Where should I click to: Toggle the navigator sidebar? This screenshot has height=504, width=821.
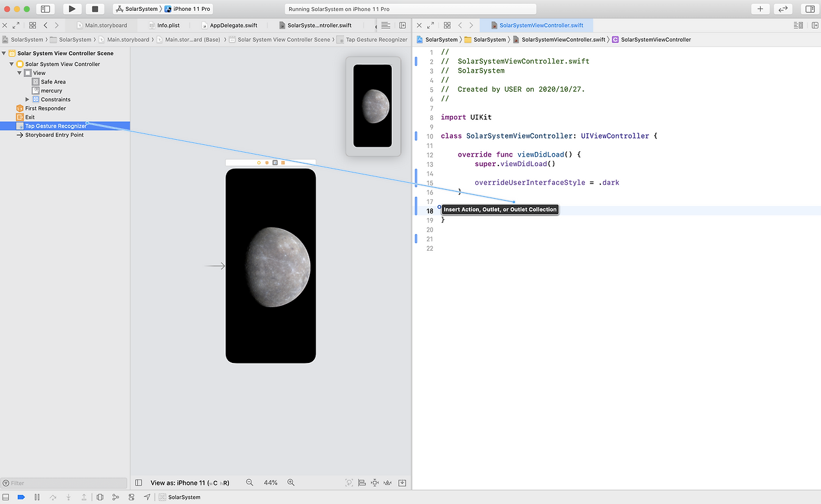coord(45,9)
